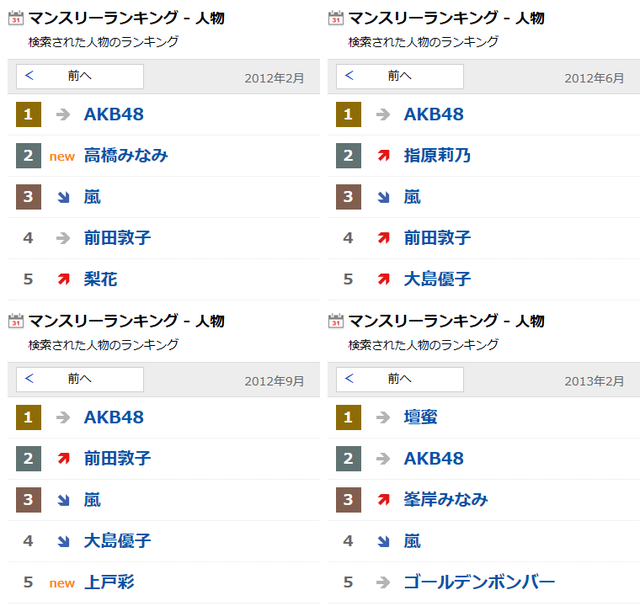Screen dimensions: 640x606
Task: Click calendar icon of the 2012年6月 panel
Action: (336, 18)
